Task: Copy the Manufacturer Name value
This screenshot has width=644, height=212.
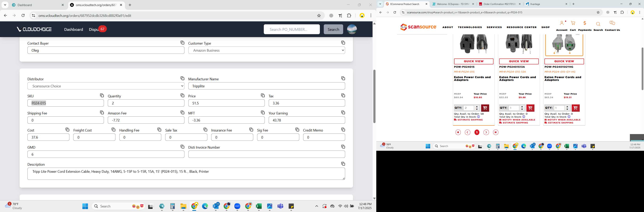Action: tap(343, 78)
